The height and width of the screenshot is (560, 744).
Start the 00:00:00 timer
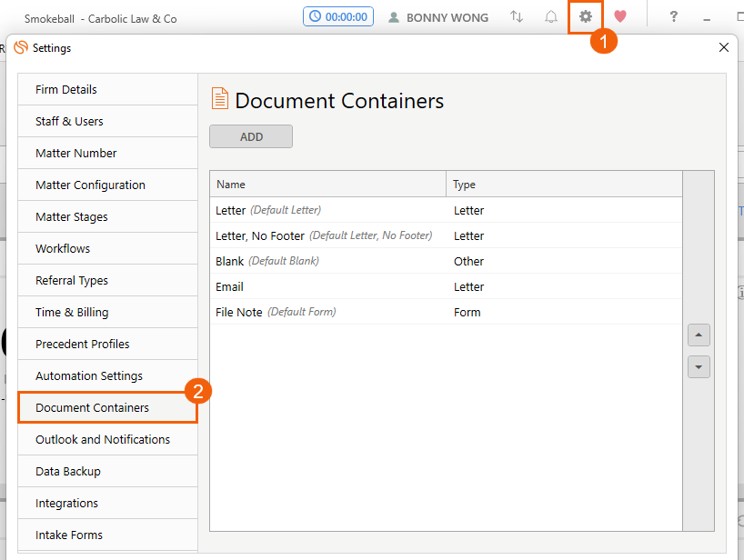(338, 16)
